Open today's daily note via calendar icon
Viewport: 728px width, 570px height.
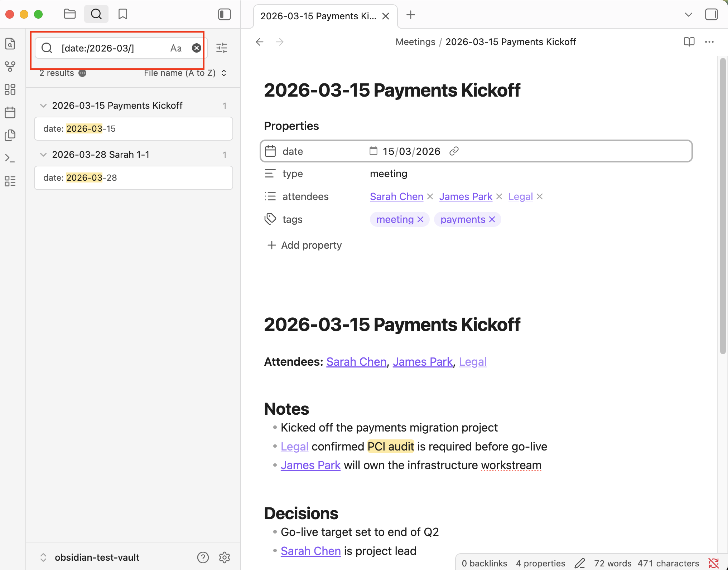(10, 112)
